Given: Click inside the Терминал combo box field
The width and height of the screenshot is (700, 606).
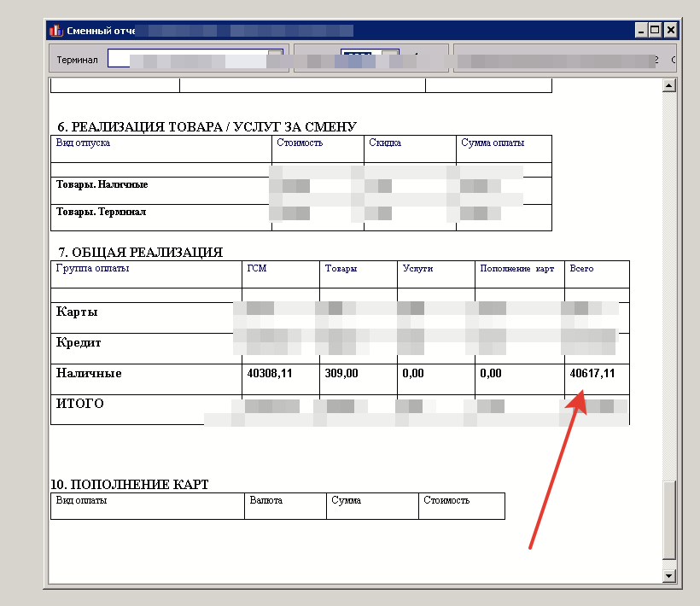Looking at the screenshot, I should click(x=188, y=60).
